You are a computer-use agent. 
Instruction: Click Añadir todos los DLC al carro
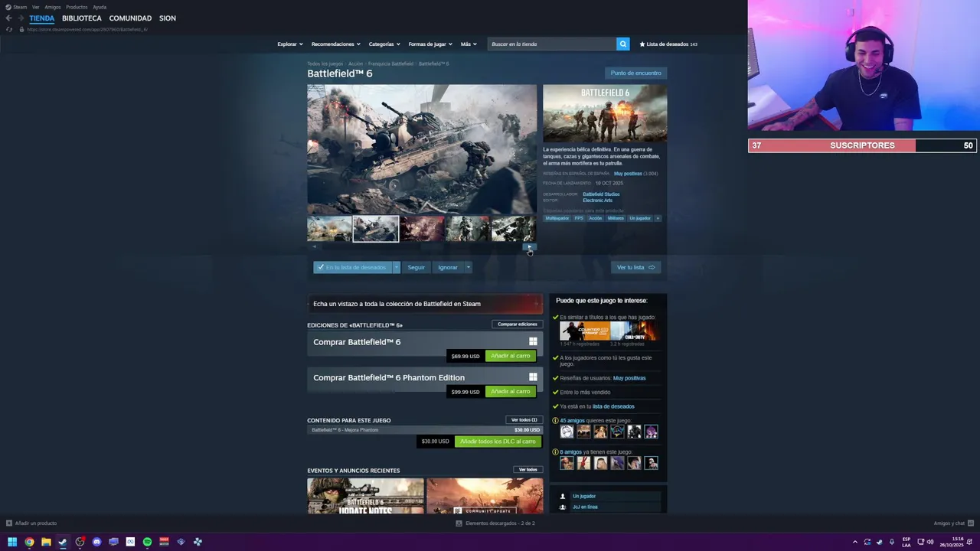pos(498,442)
